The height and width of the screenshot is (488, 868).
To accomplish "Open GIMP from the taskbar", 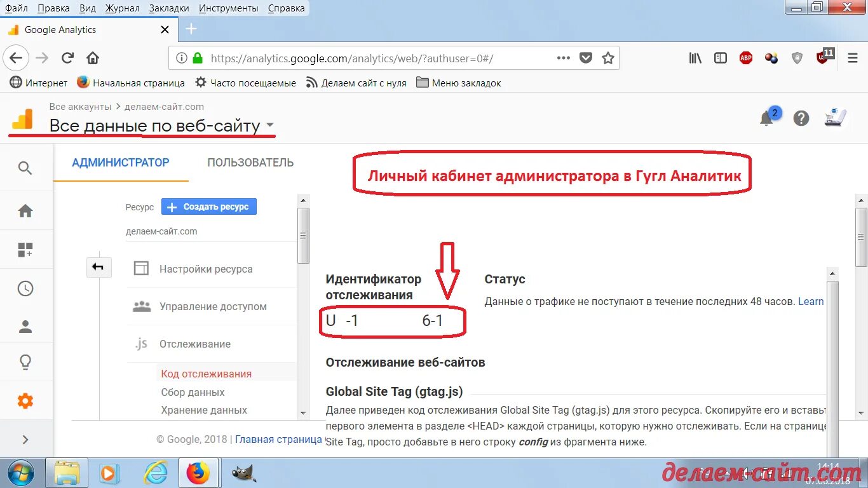I will coord(243,473).
